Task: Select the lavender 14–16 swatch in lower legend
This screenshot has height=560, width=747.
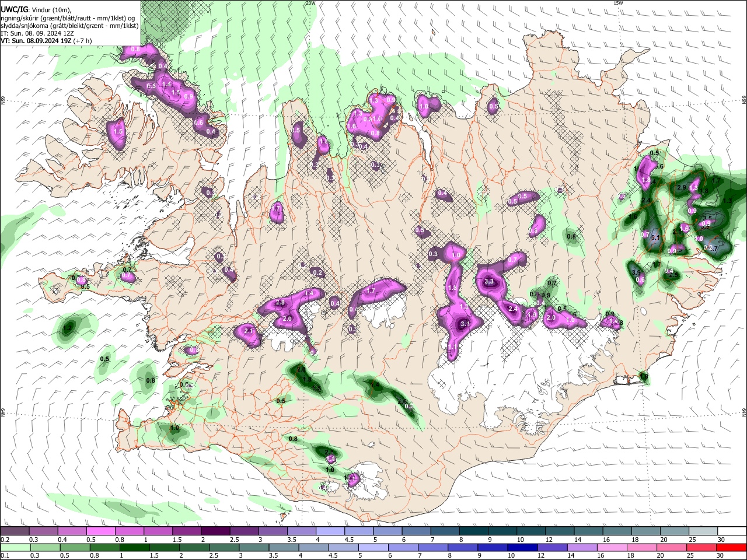Action: [x=582, y=547]
